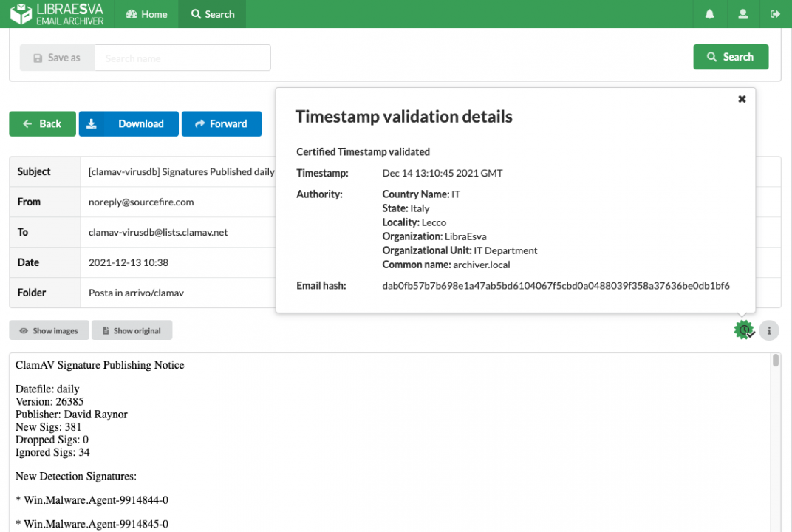
Task: Click the notifications bell icon
Action: coord(710,14)
